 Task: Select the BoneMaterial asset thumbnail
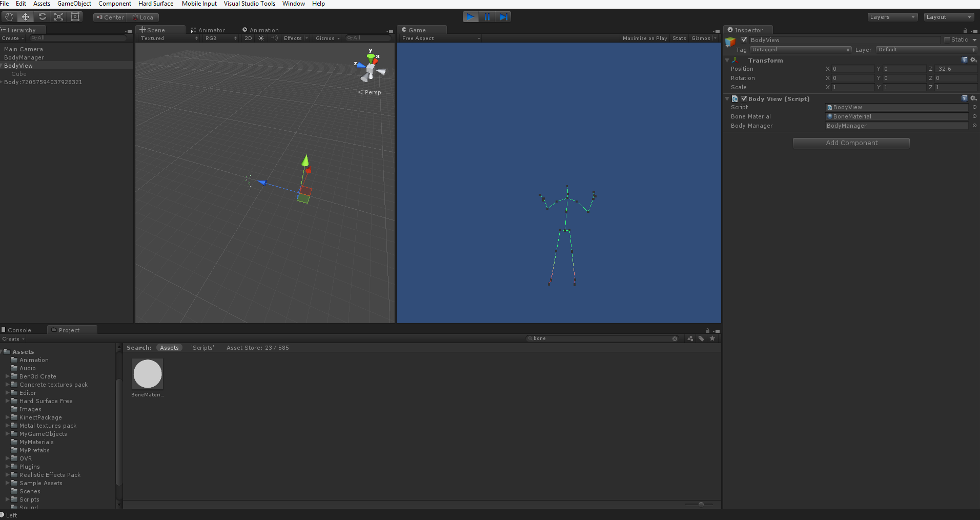[x=148, y=374]
